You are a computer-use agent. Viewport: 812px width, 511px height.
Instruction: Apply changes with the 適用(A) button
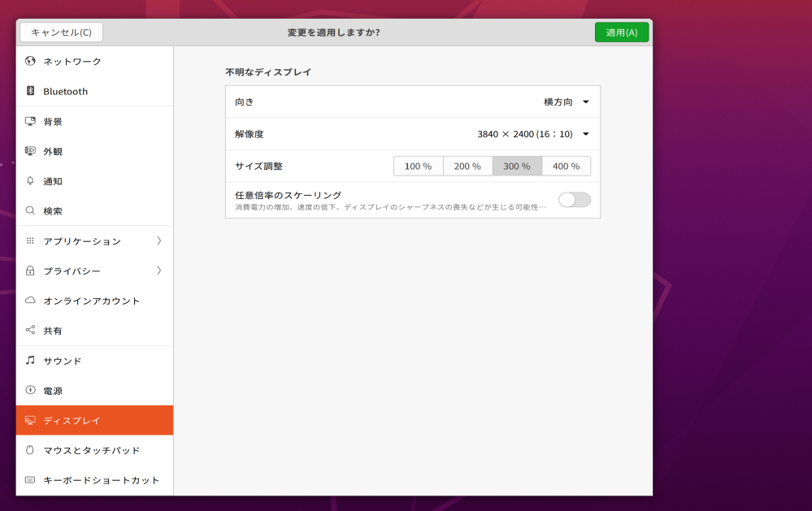[x=621, y=32]
